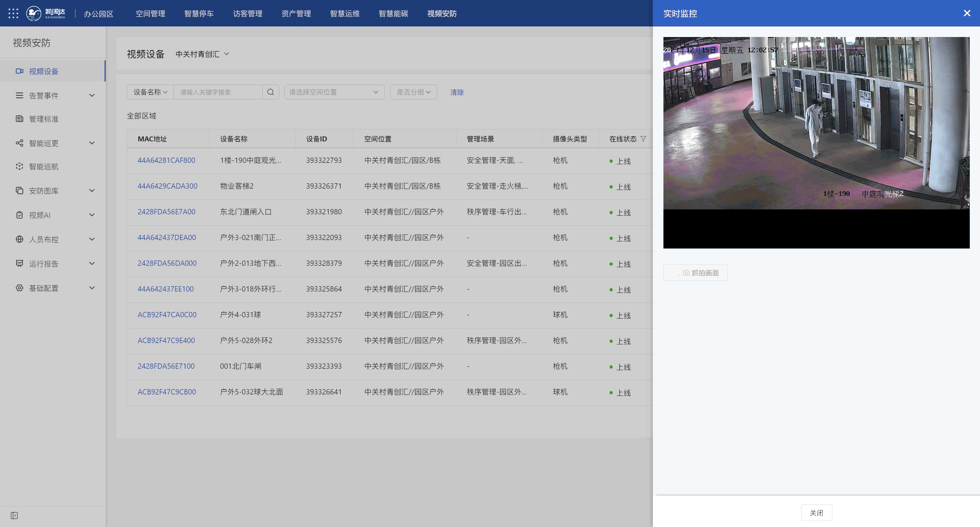Click the Kaishunda logo icon
The height and width of the screenshot is (527, 980).
point(34,13)
